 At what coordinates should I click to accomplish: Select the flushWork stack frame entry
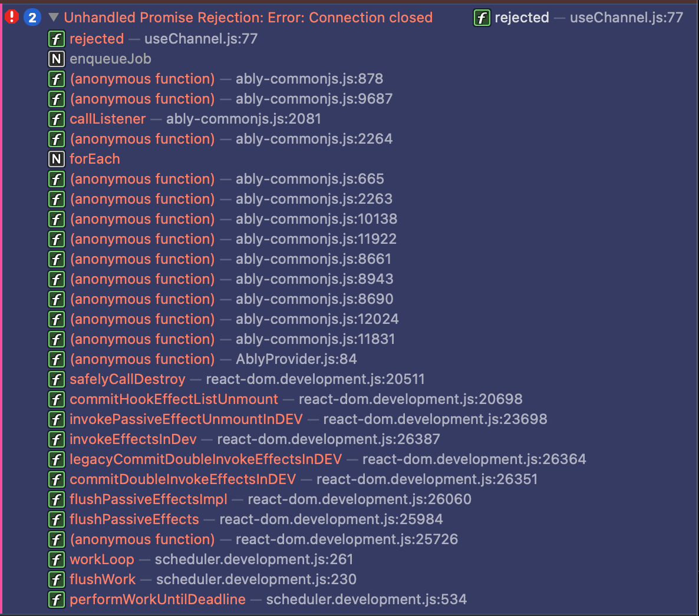[x=103, y=579]
